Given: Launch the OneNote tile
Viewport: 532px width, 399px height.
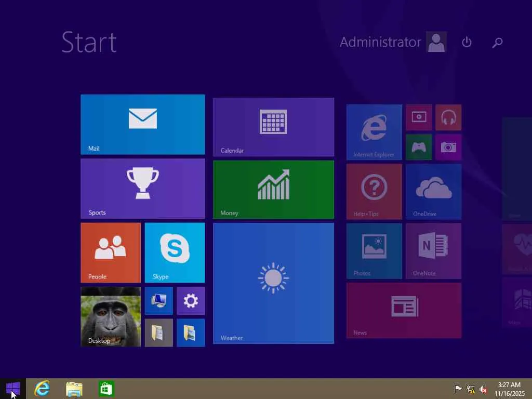Looking at the screenshot, I should [x=434, y=251].
